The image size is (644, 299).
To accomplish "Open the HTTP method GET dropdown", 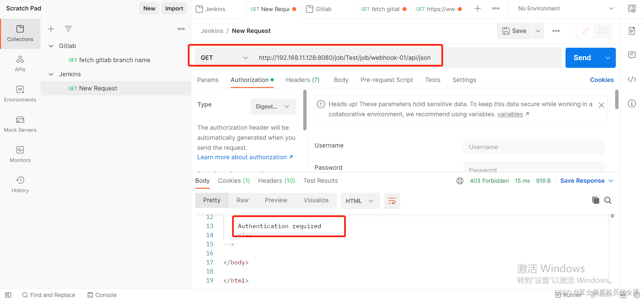I will pyautogui.click(x=224, y=58).
